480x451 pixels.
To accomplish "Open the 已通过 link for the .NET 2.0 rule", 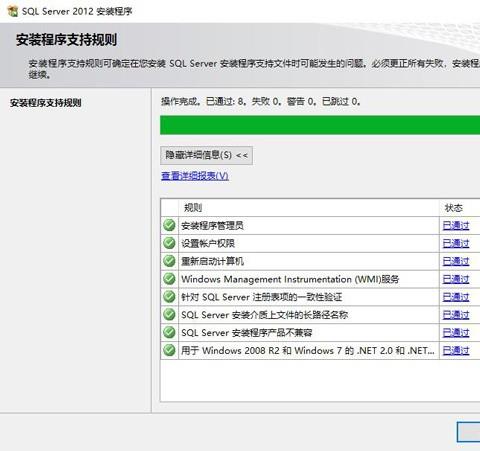I will (456, 350).
